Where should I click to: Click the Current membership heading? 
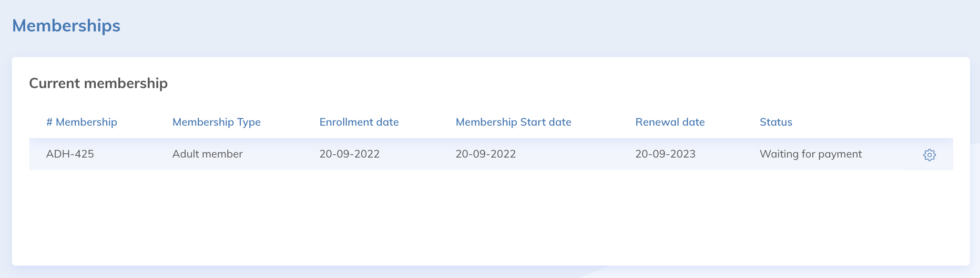click(98, 83)
